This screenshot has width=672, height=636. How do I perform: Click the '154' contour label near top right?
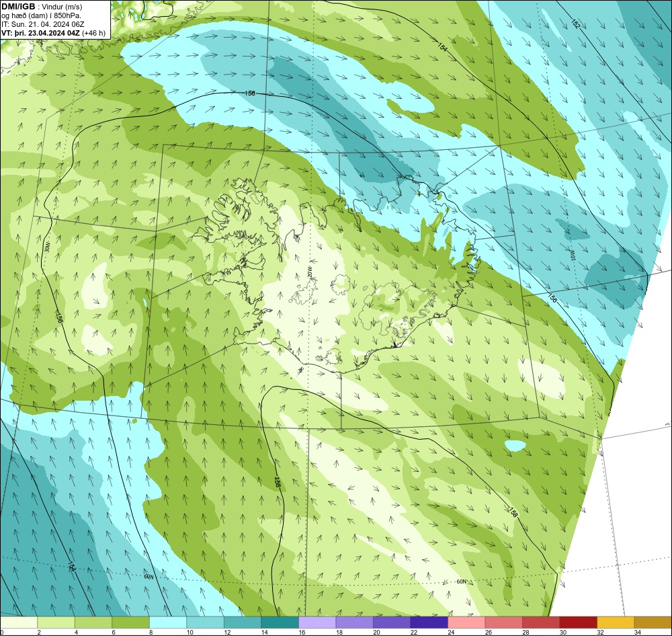pyautogui.click(x=442, y=47)
